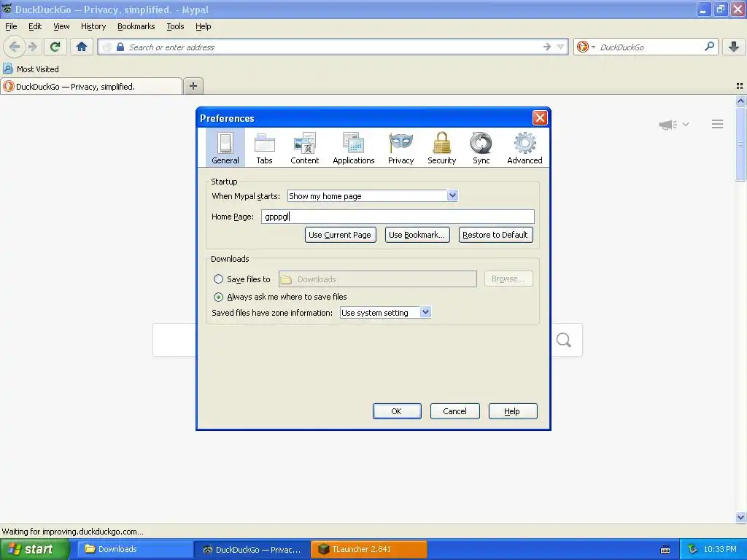Screen dimensions: 747x560
Task: Expand the When Mypal starts dropdown
Action: click(452, 195)
